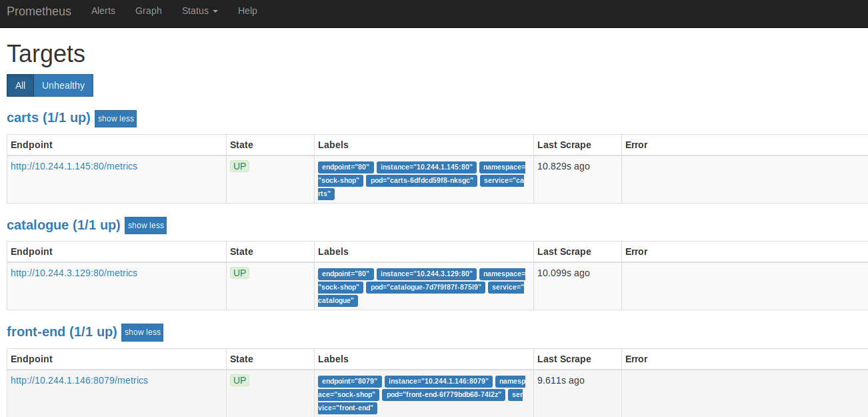The image size is (868, 417).
Task: Open the catalogue metrics endpoint link
Action: 73,273
